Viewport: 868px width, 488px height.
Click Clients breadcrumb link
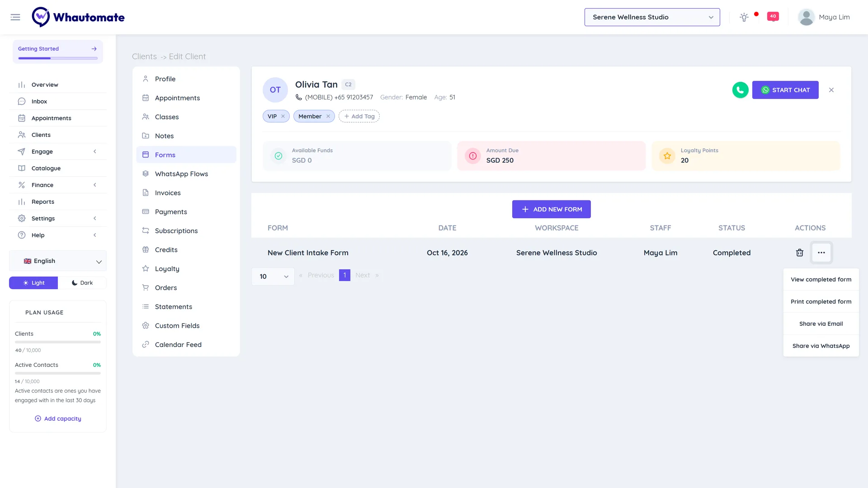144,56
